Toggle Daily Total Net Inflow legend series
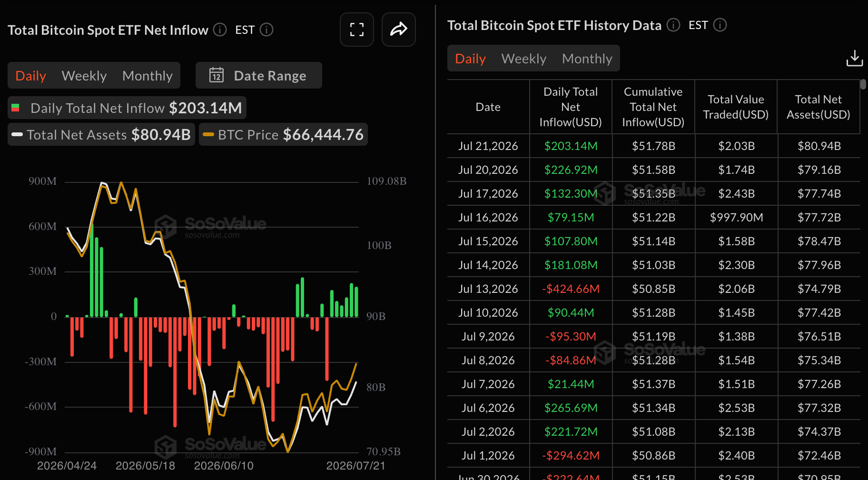The height and width of the screenshot is (480, 868). (x=127, y=108)
